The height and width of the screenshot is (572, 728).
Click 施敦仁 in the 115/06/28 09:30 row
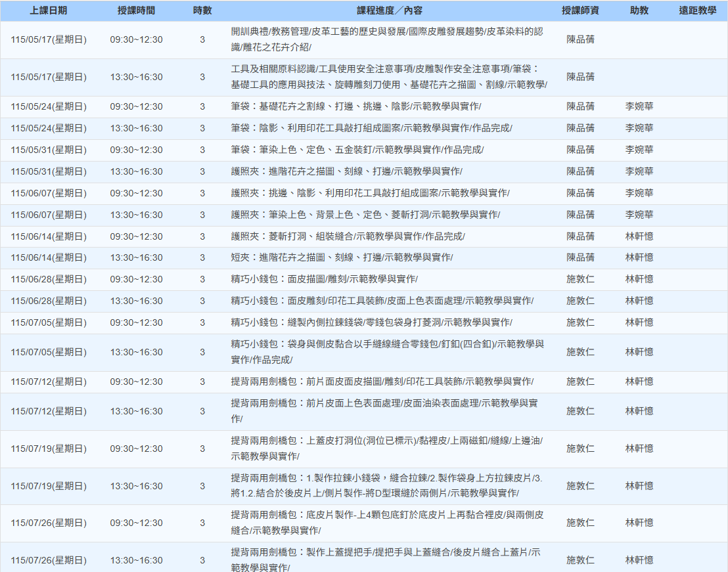pos(580,279)
